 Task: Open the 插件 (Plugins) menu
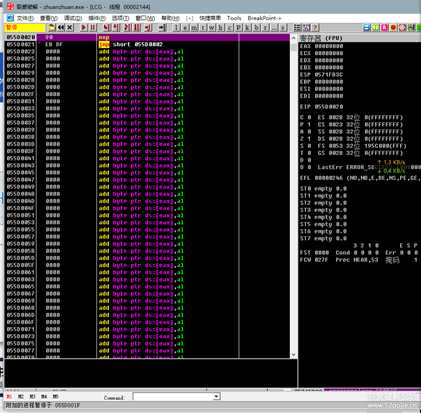pos(97,18)
